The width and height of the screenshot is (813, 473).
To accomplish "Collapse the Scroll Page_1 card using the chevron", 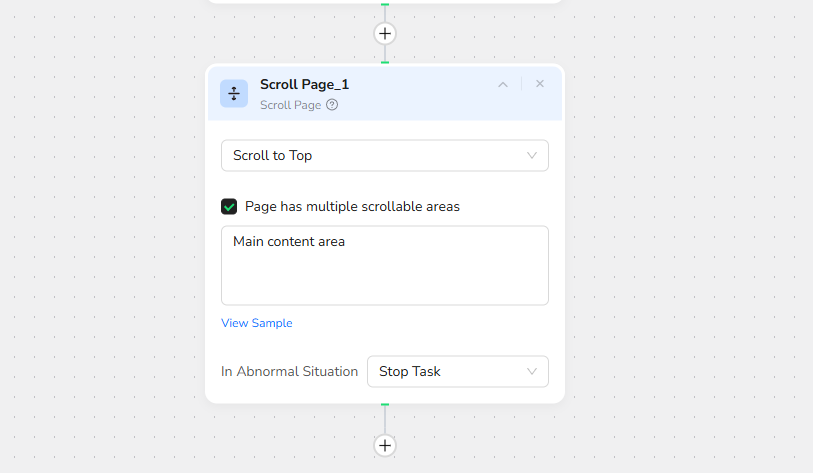I will tap(503, 84).
